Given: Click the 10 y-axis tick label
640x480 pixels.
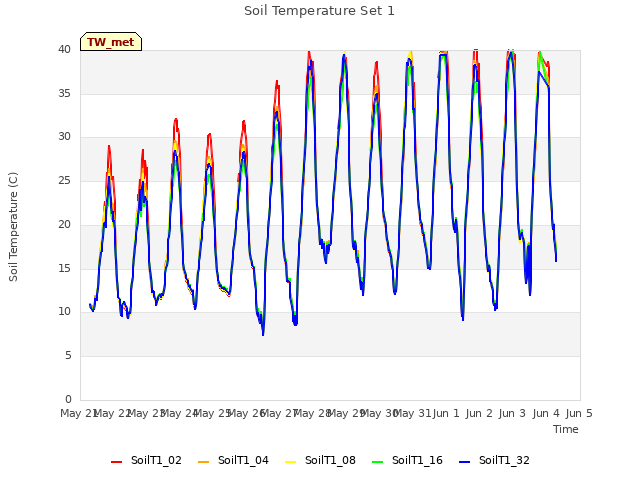Looking at the screenshot, I should click(x=64, y=312).
